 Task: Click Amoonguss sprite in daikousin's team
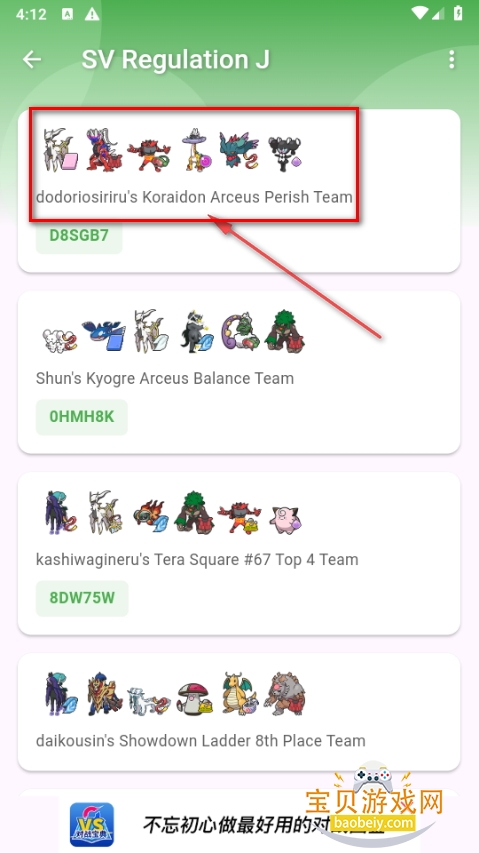click(194, 699)
